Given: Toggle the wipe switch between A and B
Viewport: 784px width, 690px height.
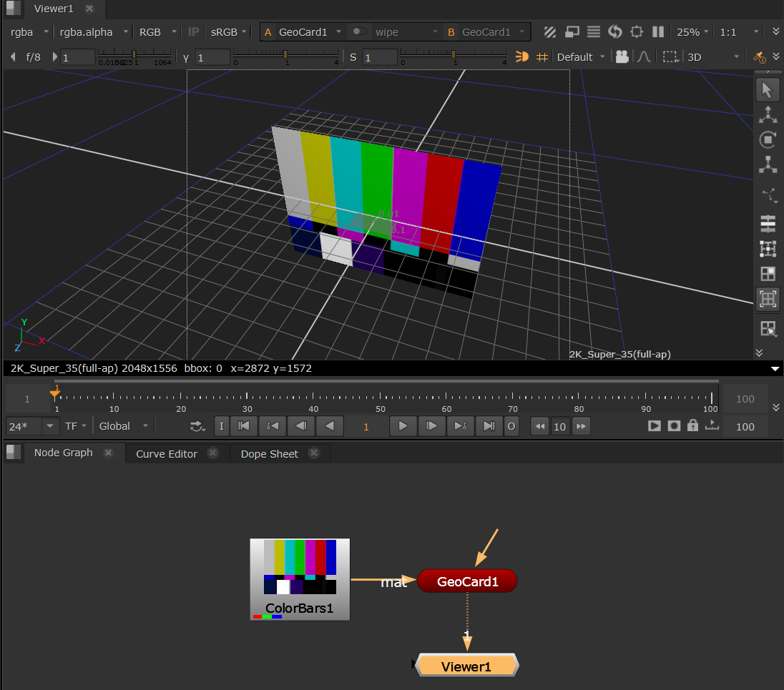Looking at the screenshot, I should click(360, 32).
